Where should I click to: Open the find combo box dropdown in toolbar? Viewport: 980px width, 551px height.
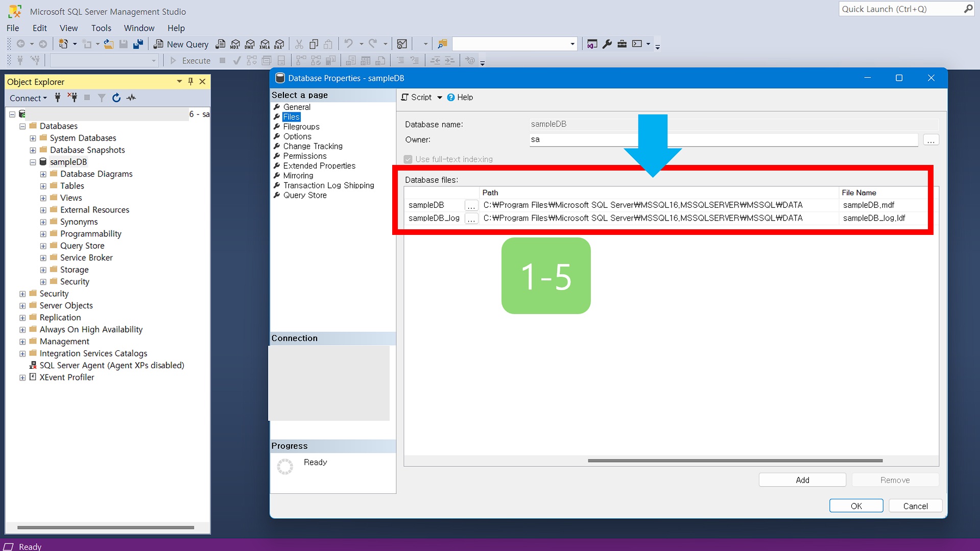[572, 44]
